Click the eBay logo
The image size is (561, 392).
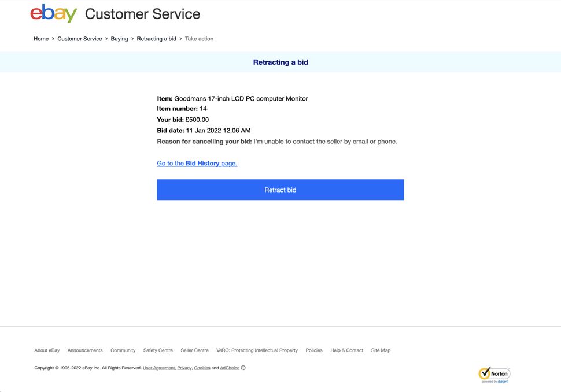(53, 13)
